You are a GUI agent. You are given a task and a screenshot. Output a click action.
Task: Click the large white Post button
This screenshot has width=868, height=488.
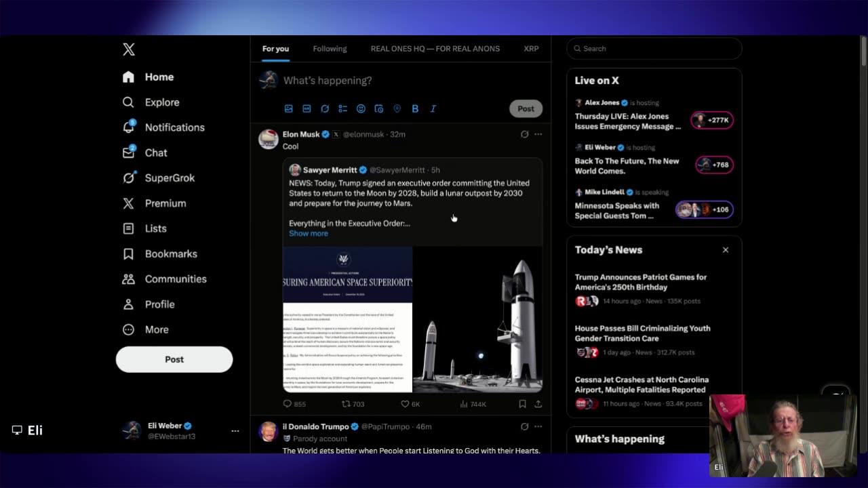coord(174,359)
